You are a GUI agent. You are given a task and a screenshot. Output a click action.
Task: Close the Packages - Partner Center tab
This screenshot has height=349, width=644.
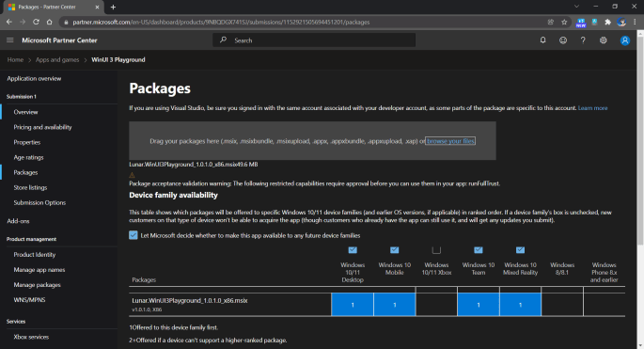point(98,7)
